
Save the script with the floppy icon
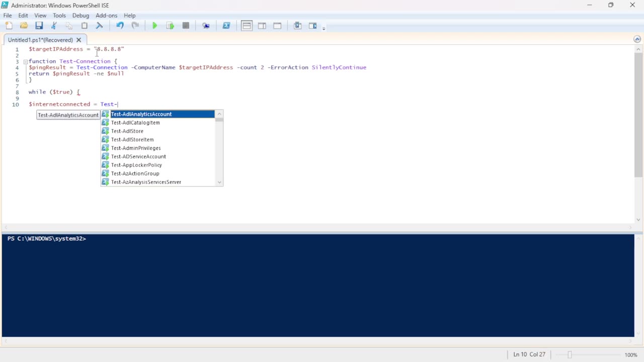pyautogui.click(x=39, y=26)
